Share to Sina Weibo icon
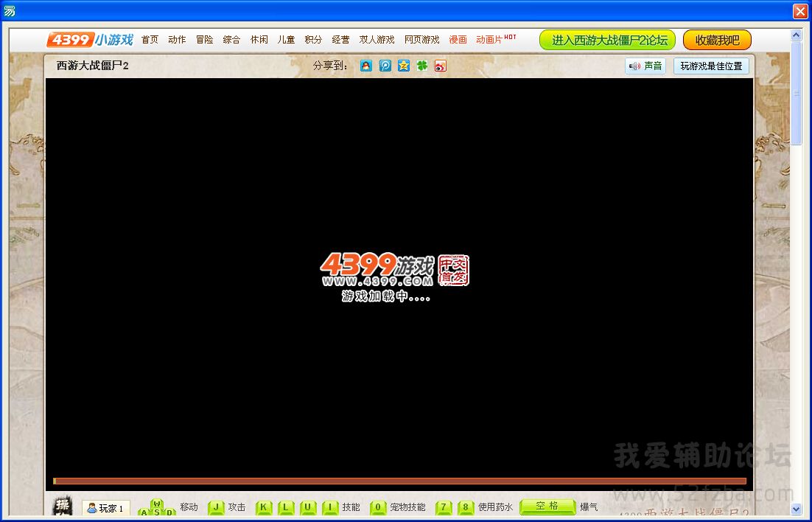812x522 pixels. pos(440,66)
